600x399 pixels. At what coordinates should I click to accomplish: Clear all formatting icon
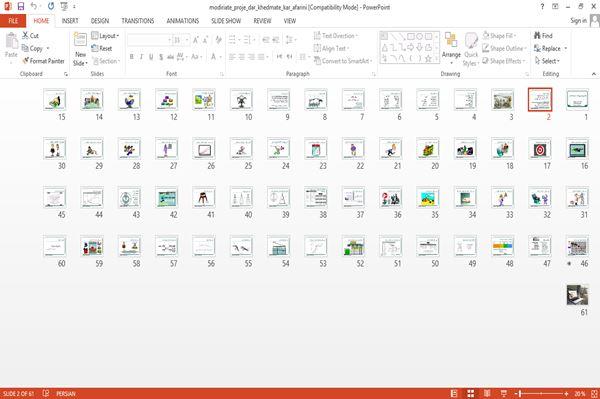[x=218, y=40]
